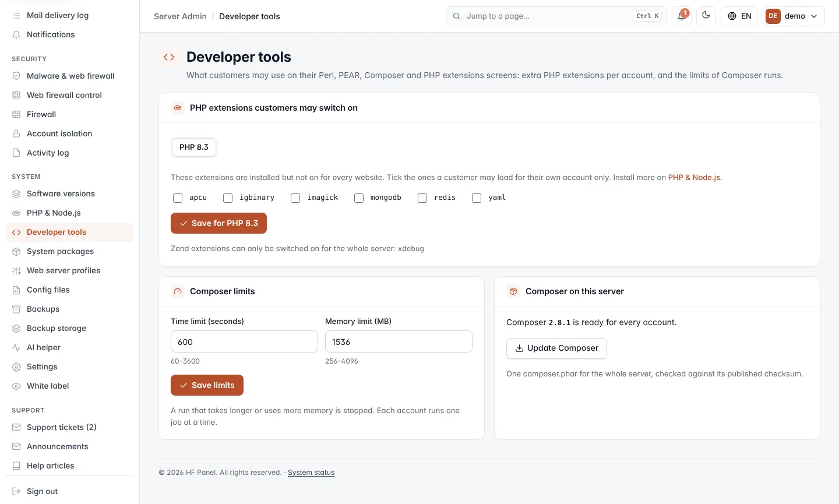Click the Malware & web firewall shield icon
Image resolution: width=839 pixels, height=504 pixels.
point(16,76)
